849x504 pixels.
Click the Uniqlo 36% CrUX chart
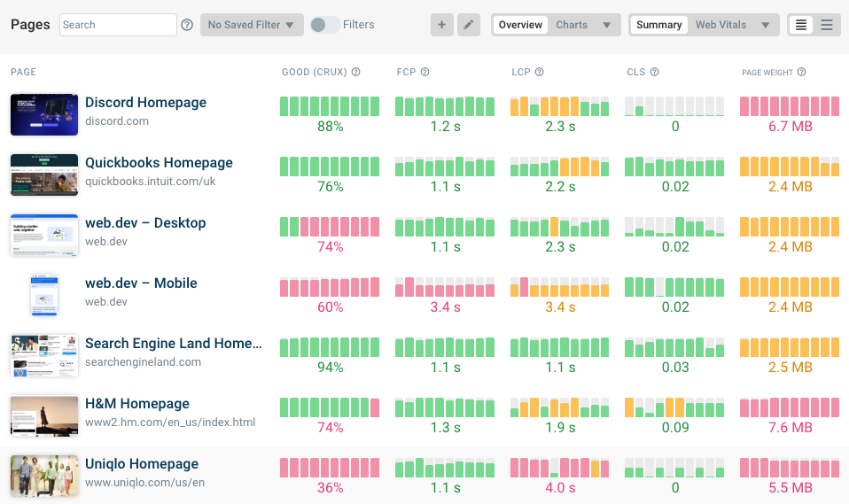[330, 468]
